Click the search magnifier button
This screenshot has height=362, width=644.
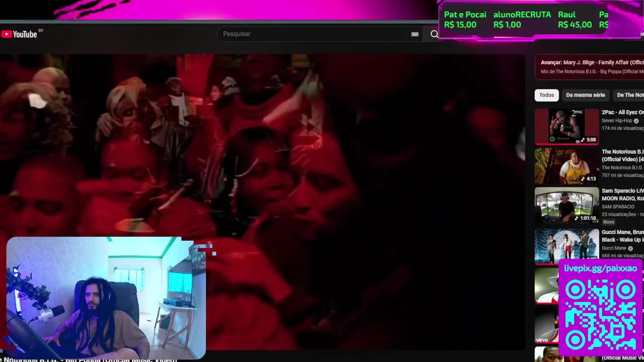[x=435, y=34]
